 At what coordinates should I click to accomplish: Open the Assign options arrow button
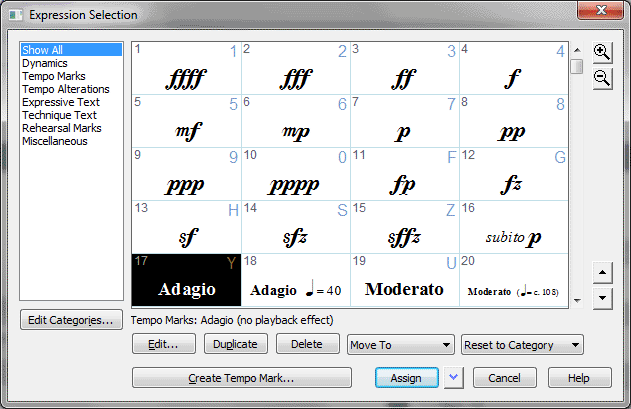454,378
